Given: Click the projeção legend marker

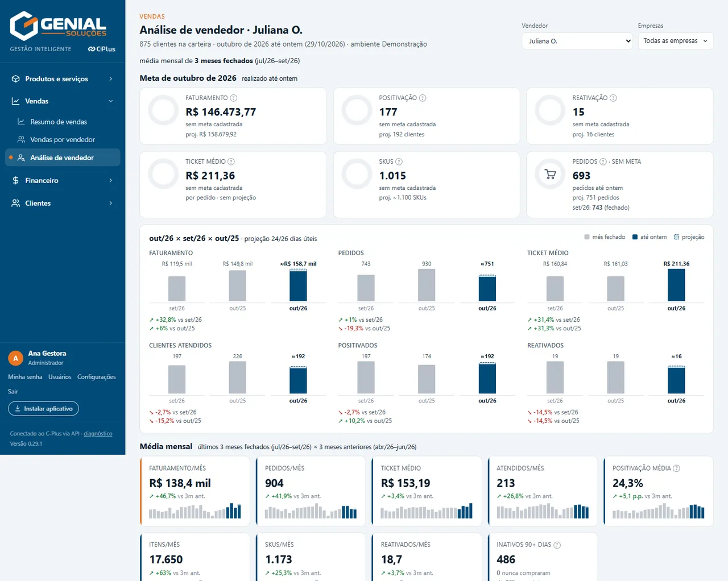Looking at the screenshot, I should coord(676,237).
